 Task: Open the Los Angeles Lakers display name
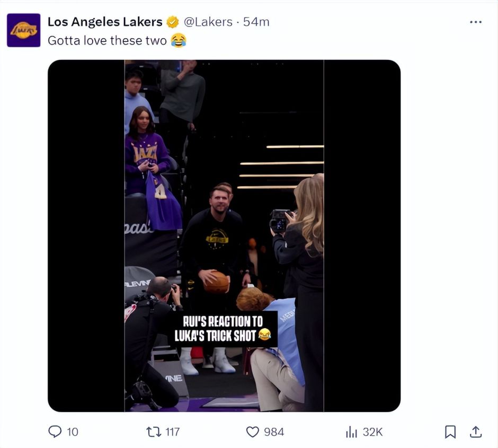coord(105,22)
